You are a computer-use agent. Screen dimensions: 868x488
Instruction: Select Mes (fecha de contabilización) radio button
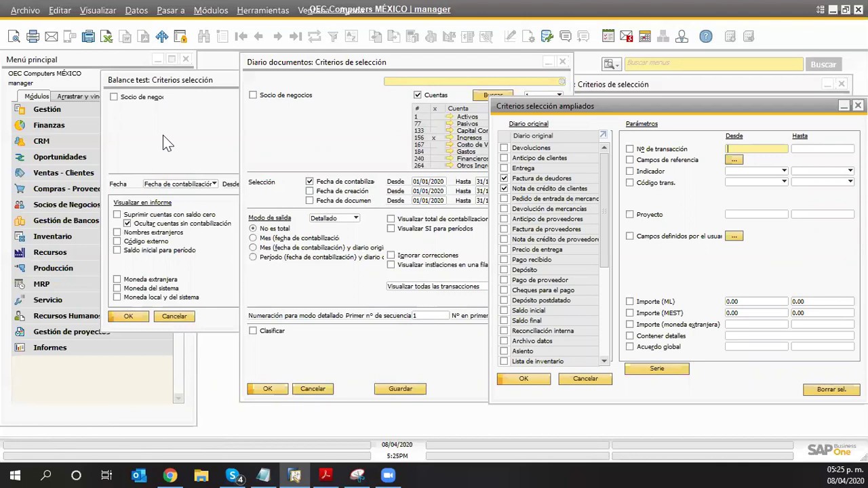click(x=253, y=238)
